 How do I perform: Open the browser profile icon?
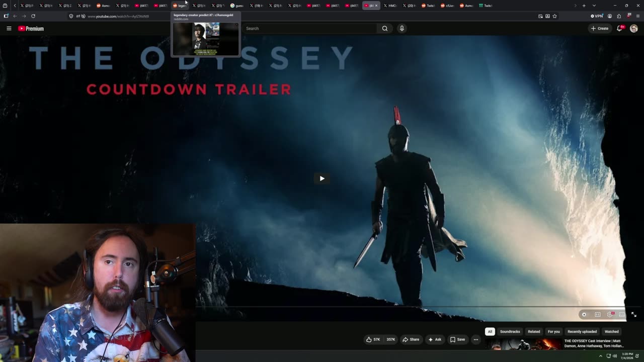(610, 16)
